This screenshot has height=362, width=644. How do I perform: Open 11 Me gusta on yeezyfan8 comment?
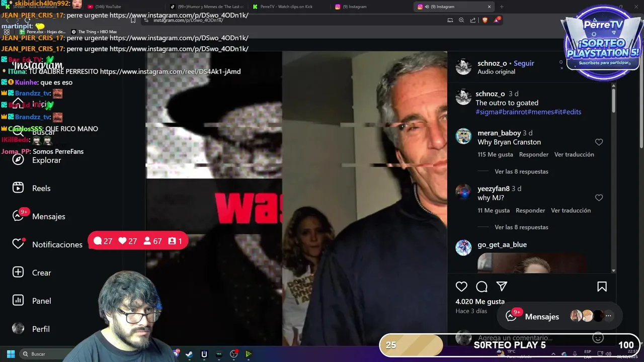coord(494,210)
